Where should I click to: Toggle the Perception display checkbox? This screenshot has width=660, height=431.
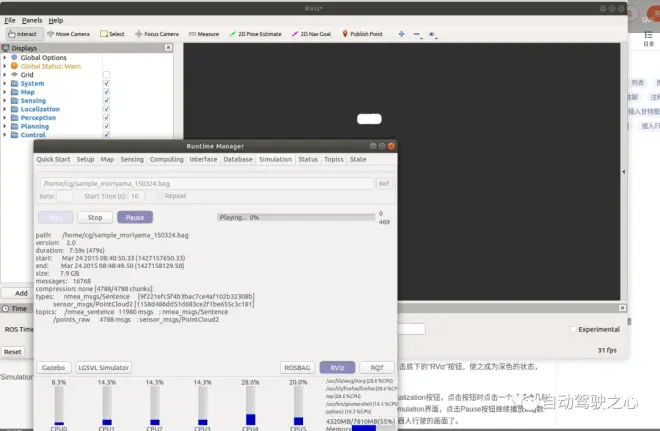click(106, 117)
